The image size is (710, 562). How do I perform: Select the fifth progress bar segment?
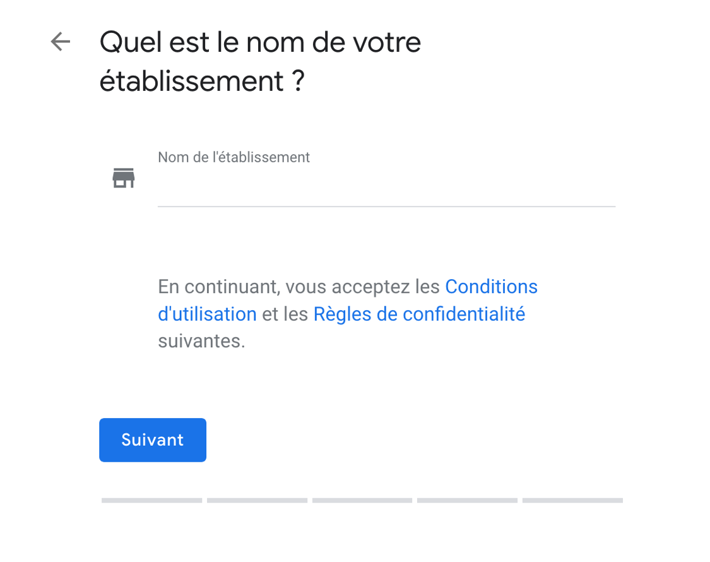[573, 500]
